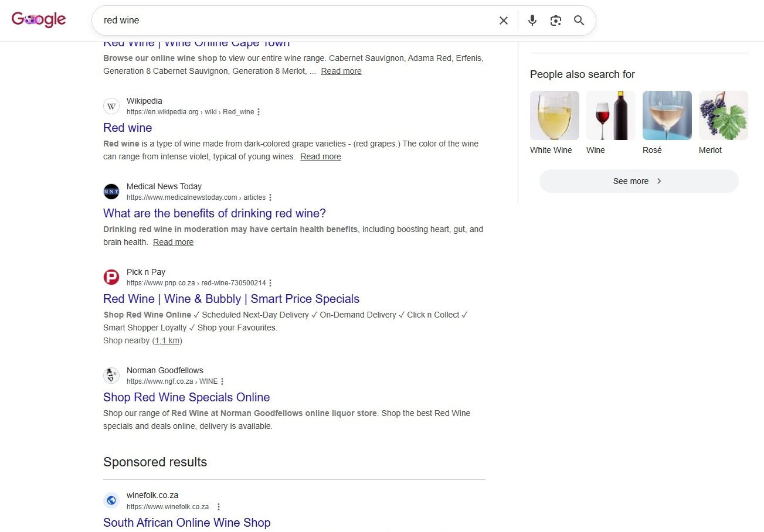Screen dimensions: 764x532
Task: Open more options for Medical News Today result
Action: pos(270,197)
